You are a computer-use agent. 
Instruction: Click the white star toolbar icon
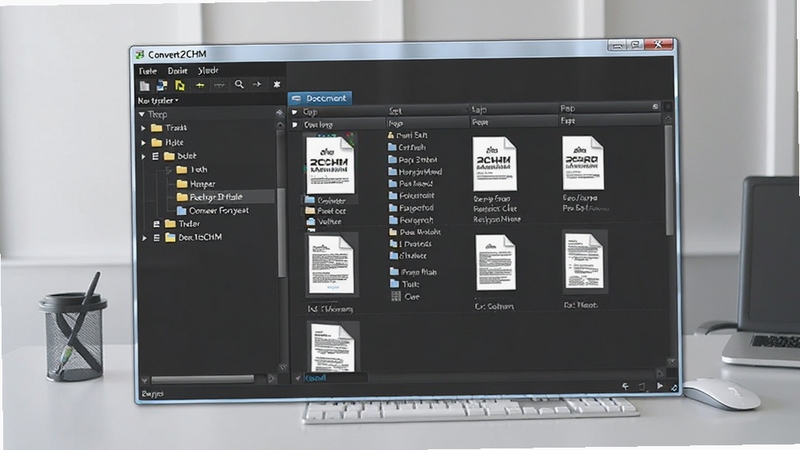(277, 84)
